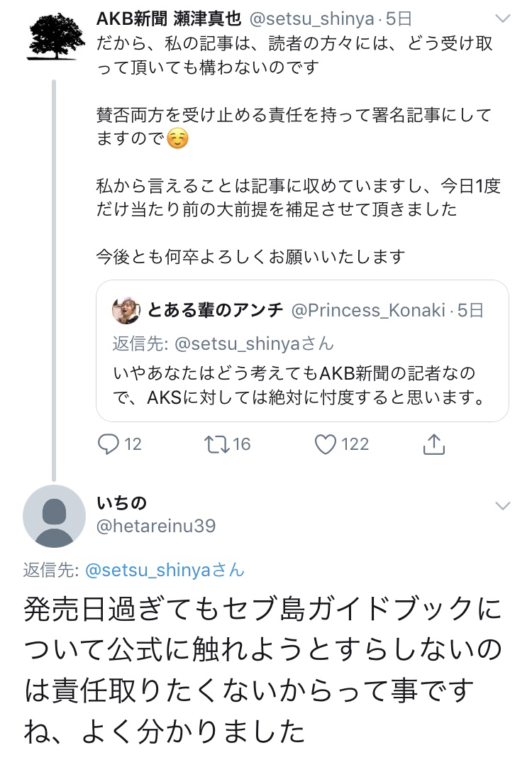This screenshot has width=532, height=760.
Task: Expand chevron menu on いちの reply
Action: (x=502, y=505)
